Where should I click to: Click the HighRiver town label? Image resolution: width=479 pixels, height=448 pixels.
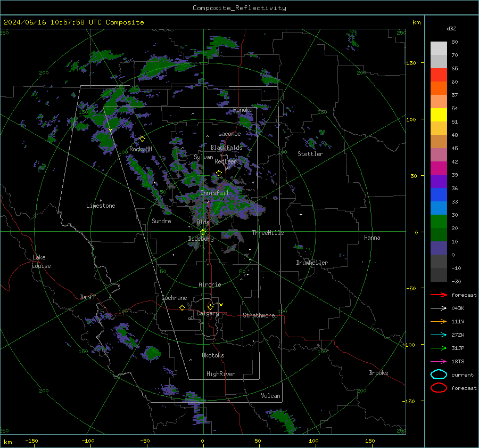point(221,374)
